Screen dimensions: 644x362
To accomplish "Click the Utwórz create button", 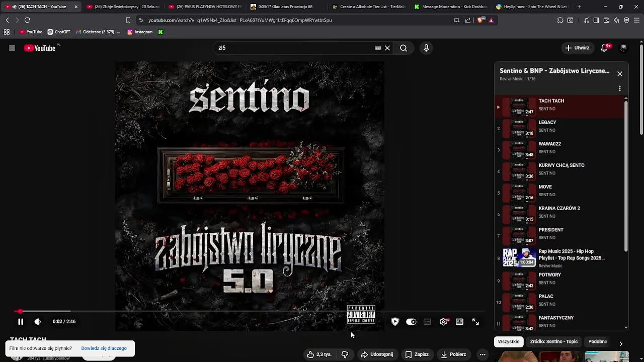I will click(x=577, y=48).
